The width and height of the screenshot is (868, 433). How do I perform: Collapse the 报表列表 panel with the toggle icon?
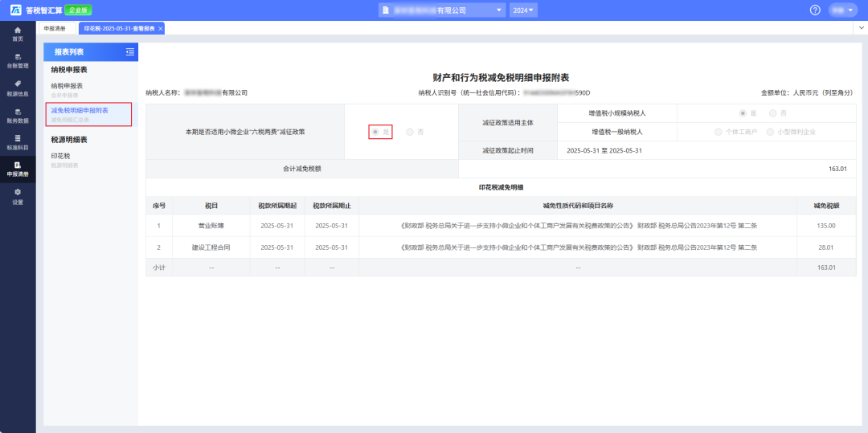coord(130,52)
